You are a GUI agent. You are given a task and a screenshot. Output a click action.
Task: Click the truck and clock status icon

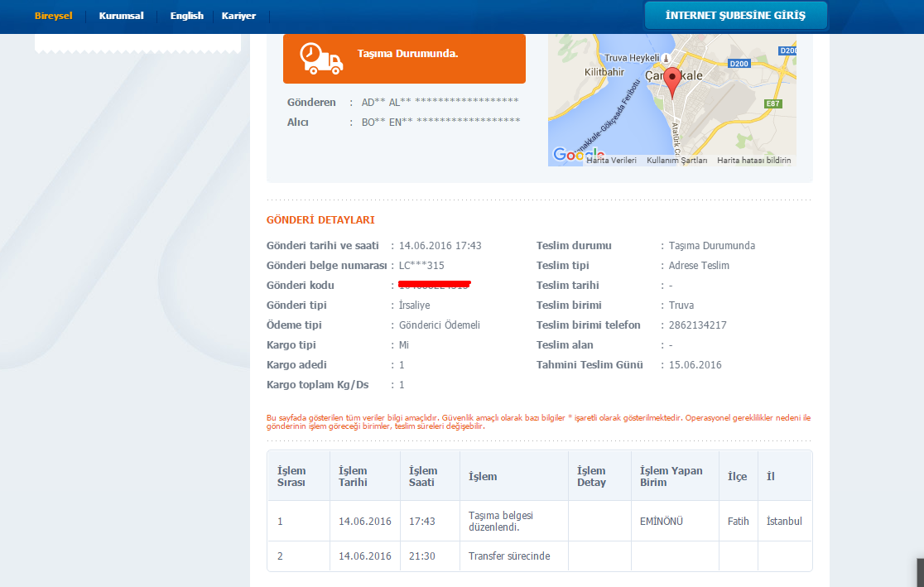click(x=320, y=59)
